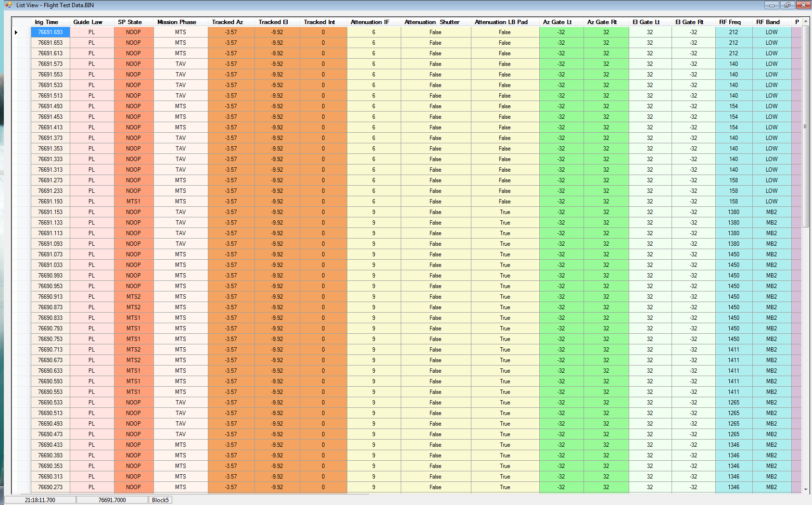Select El Gate Lt 32 in row 76690.673
812x505 pixels.
(650, 360)
